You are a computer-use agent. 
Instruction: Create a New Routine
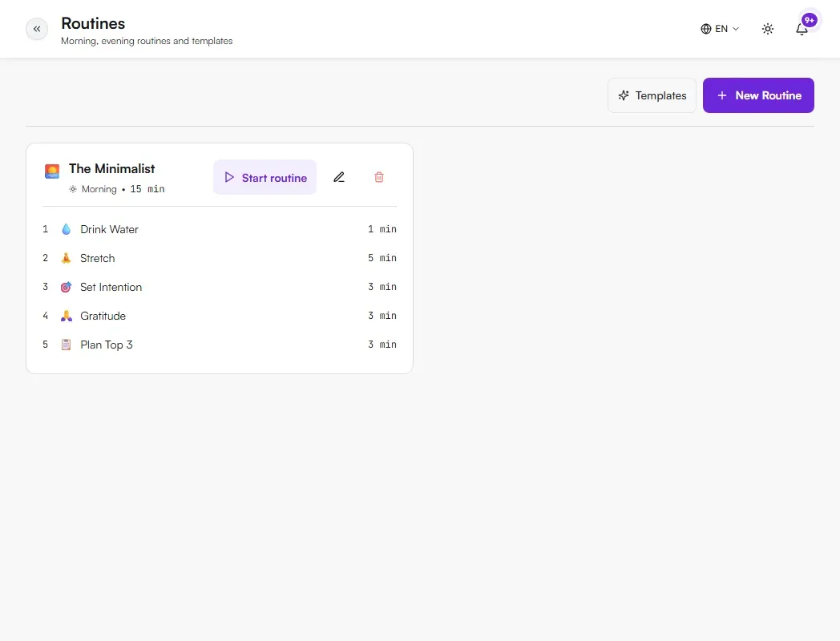(758, 95)
